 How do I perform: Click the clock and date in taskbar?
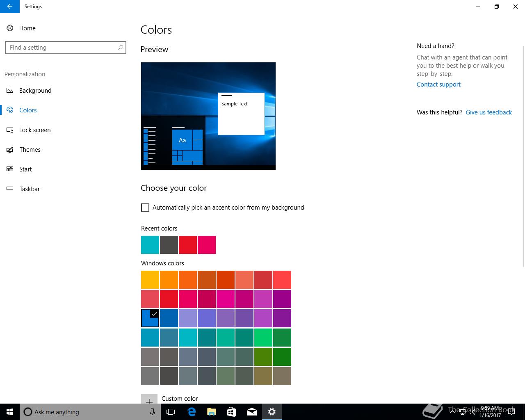point(490,412)
